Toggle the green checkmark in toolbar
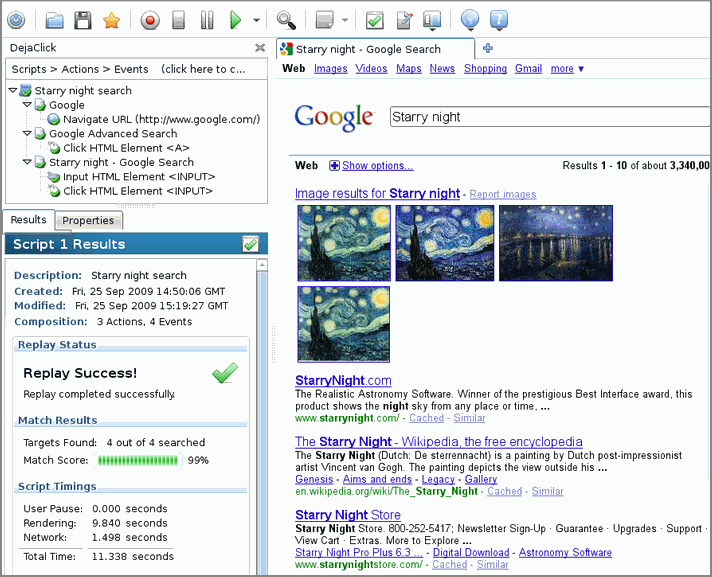 (374, 19)
